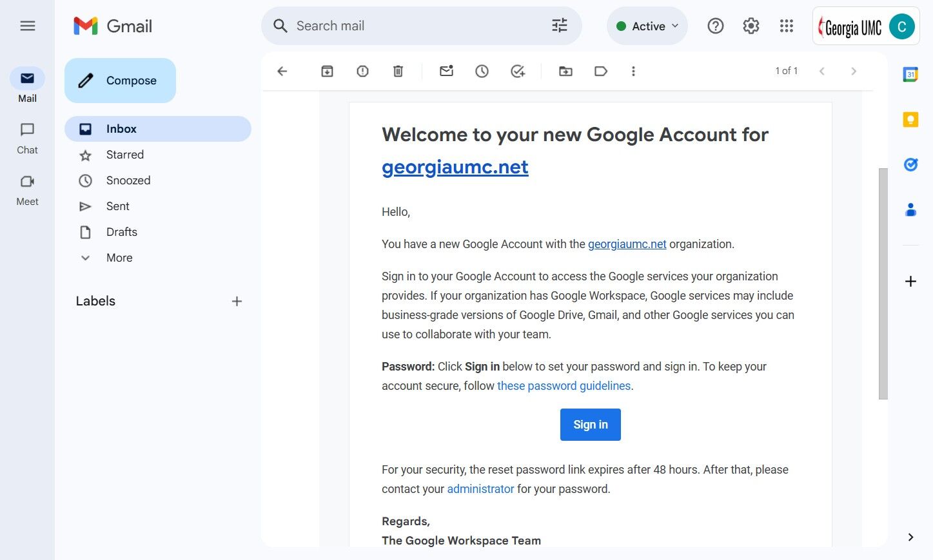
Task: Click the Search mail field
Action: 413,26
